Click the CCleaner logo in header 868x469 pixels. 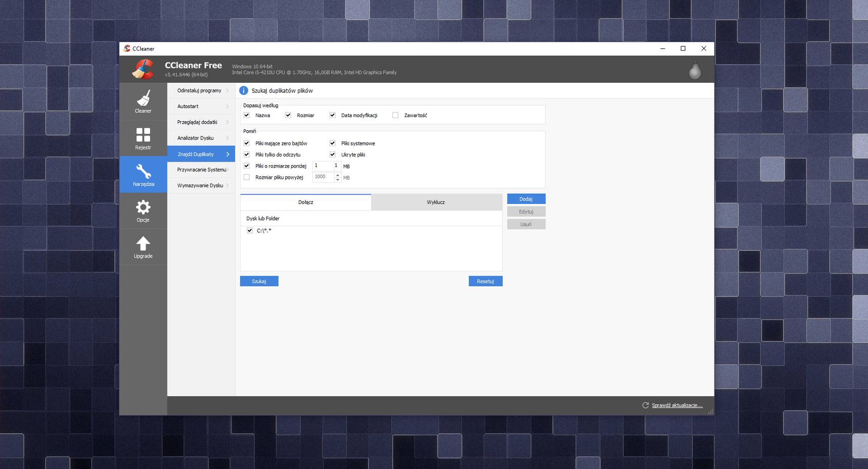point(143,69)
